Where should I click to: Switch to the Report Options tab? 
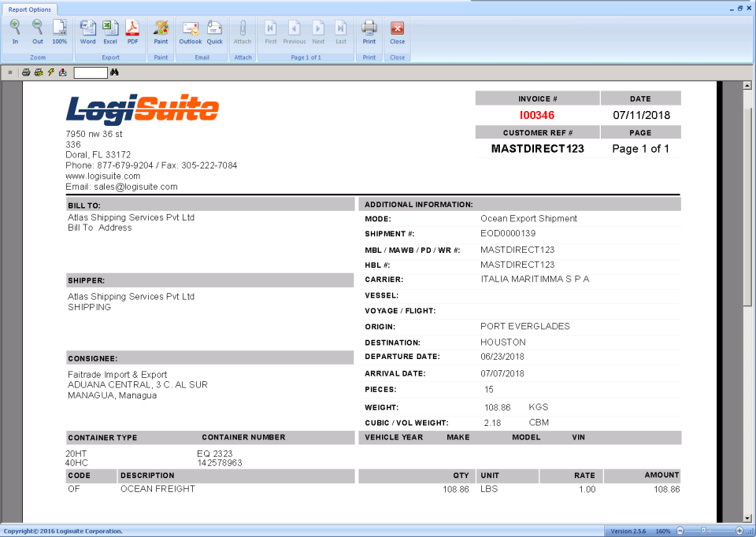click(30, 9)
